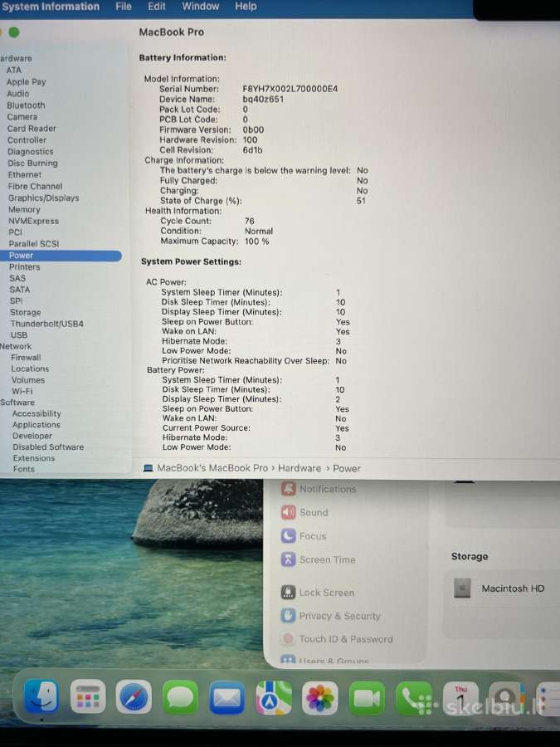Open the Help menu
Viewport: 560px width, 747px height.
pyautogui.click(x=246, y=7)
